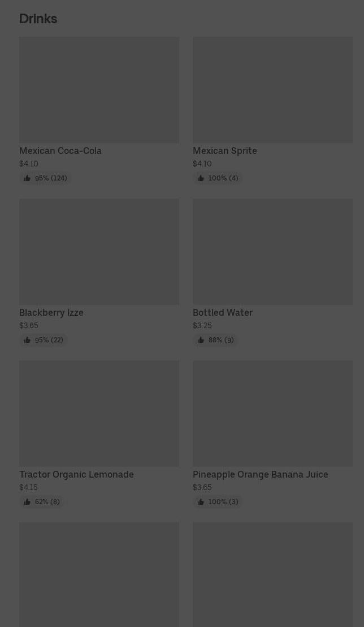Open the Mexican Coca-Cola item image
The width and height of the screenshot is (364, 627).
pos(99,90)
